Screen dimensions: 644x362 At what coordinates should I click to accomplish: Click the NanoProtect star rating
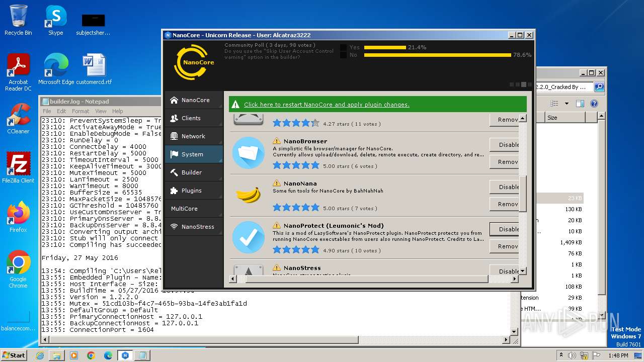(296, 250)
